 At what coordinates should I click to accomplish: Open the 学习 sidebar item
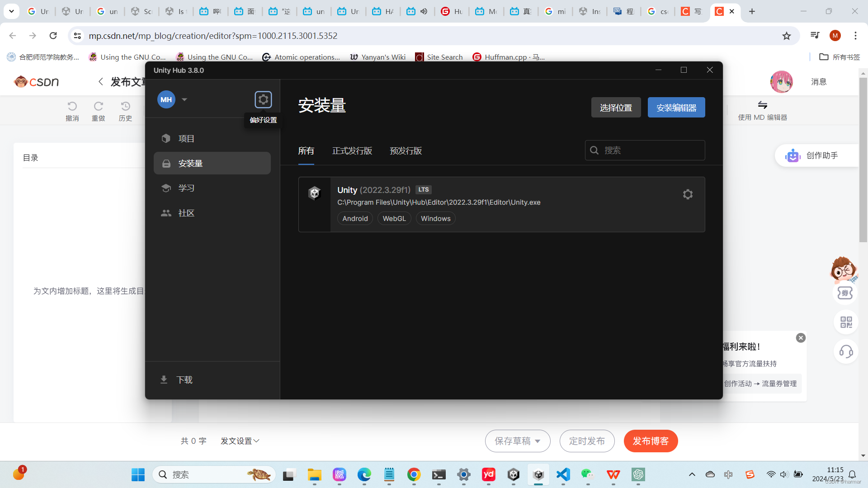pos(212,188)
